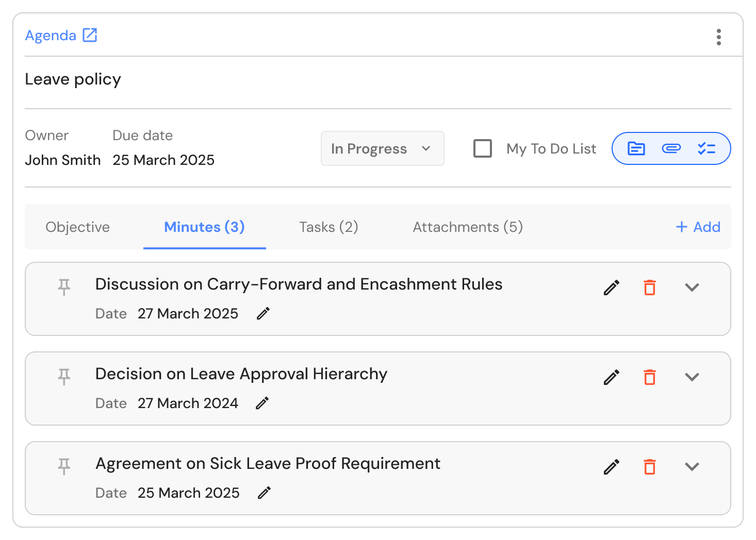Switch to the Tasks (2) tab

pyautogui.click(x=328, y=227)
